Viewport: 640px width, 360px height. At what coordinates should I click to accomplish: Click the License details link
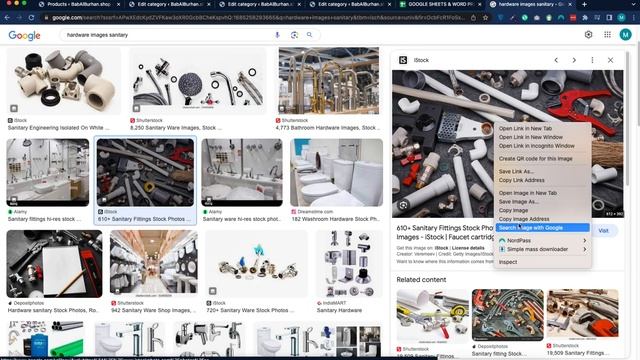tap(468, 248)
